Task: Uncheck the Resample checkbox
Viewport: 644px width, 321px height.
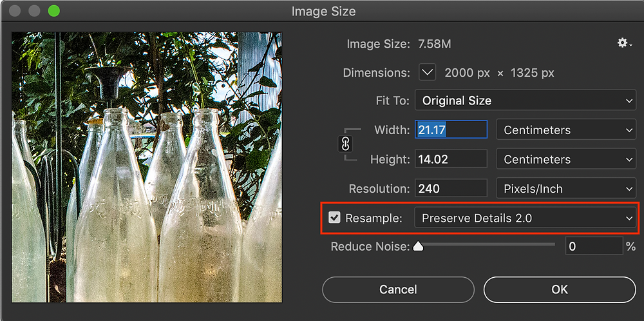Action: click(x=335, y=218)
